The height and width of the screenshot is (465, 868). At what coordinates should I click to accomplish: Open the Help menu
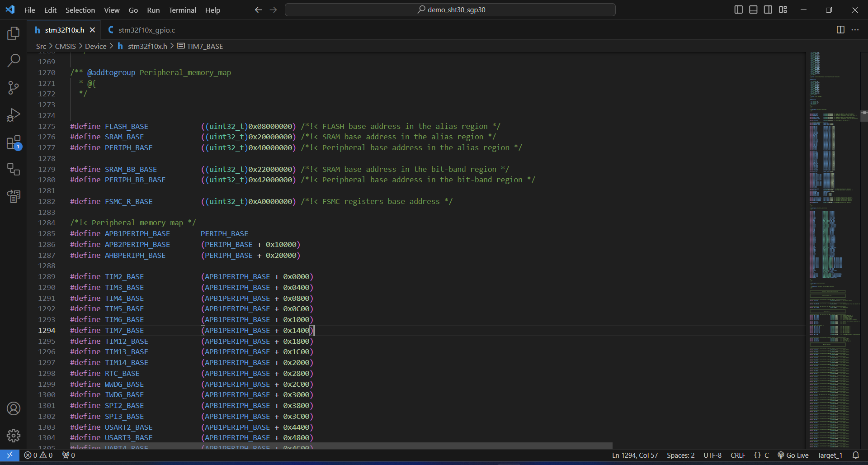click(x=212, y=10)
